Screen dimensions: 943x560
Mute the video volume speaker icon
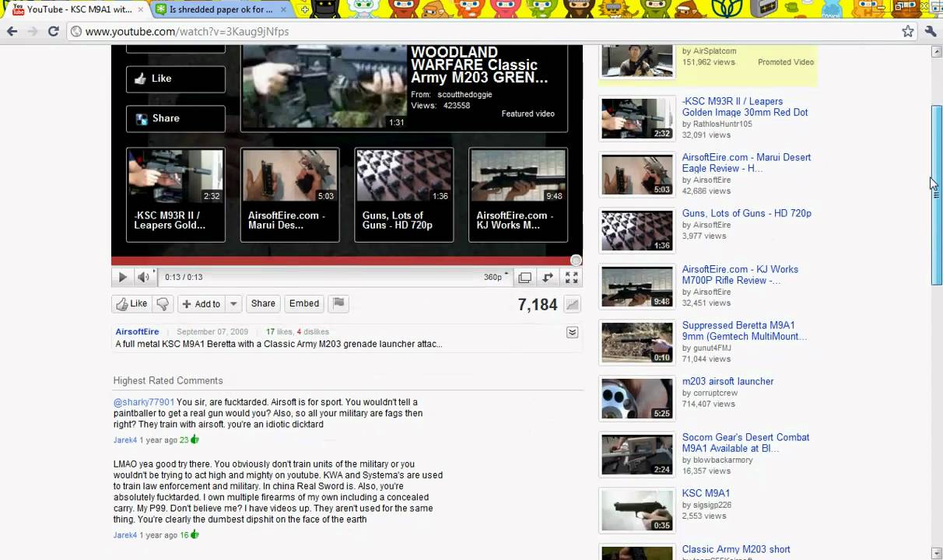click(143, 277)
